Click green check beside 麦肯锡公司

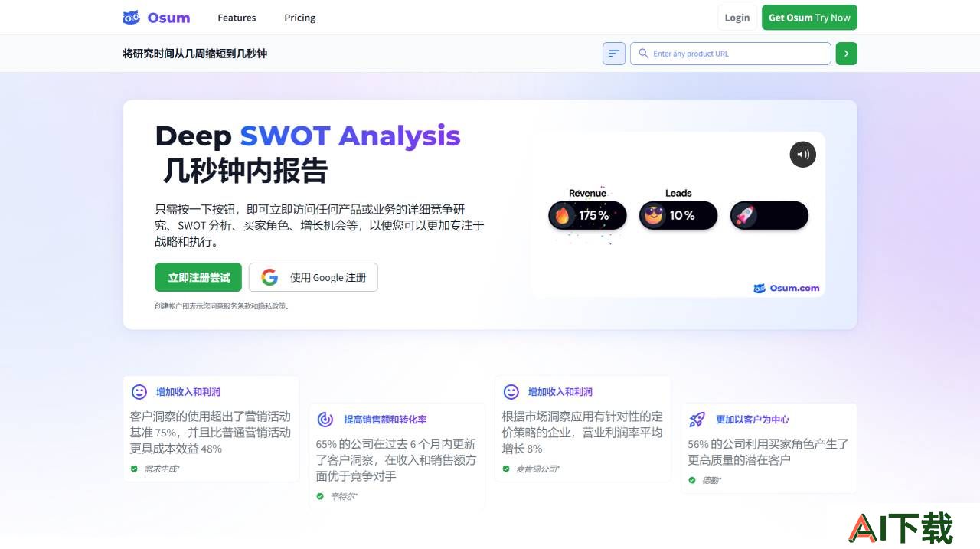(506, 469)
